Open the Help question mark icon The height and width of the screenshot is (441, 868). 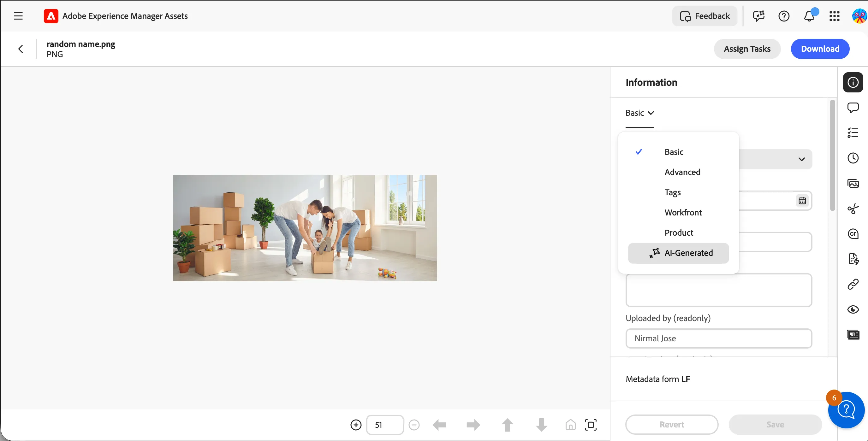point(784,16)
